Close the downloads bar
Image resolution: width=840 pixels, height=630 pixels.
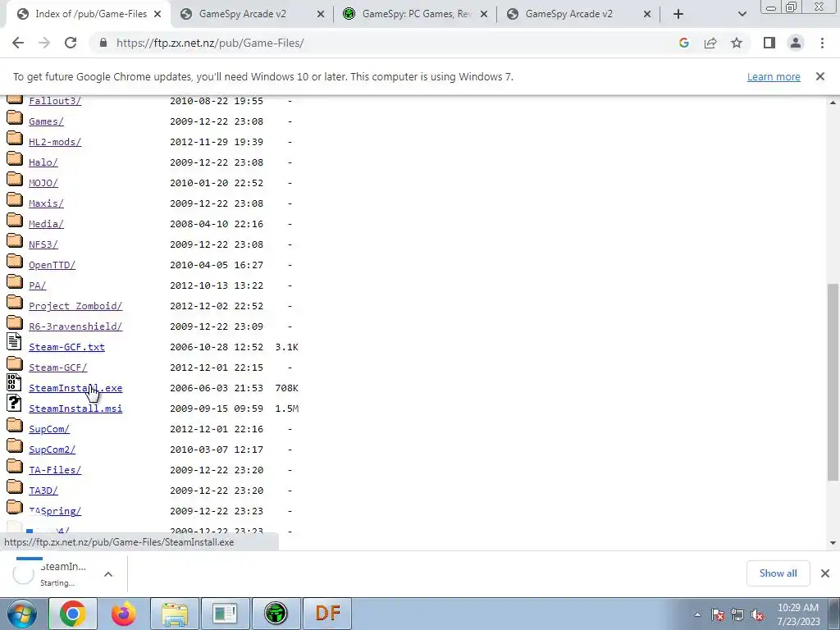[x=825, y=573]
